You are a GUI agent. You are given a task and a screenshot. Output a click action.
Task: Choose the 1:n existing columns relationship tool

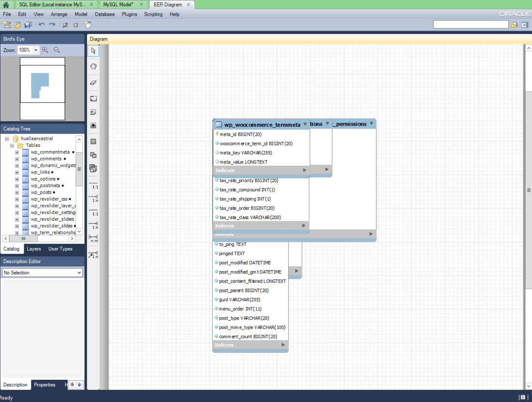click(93, 254)
